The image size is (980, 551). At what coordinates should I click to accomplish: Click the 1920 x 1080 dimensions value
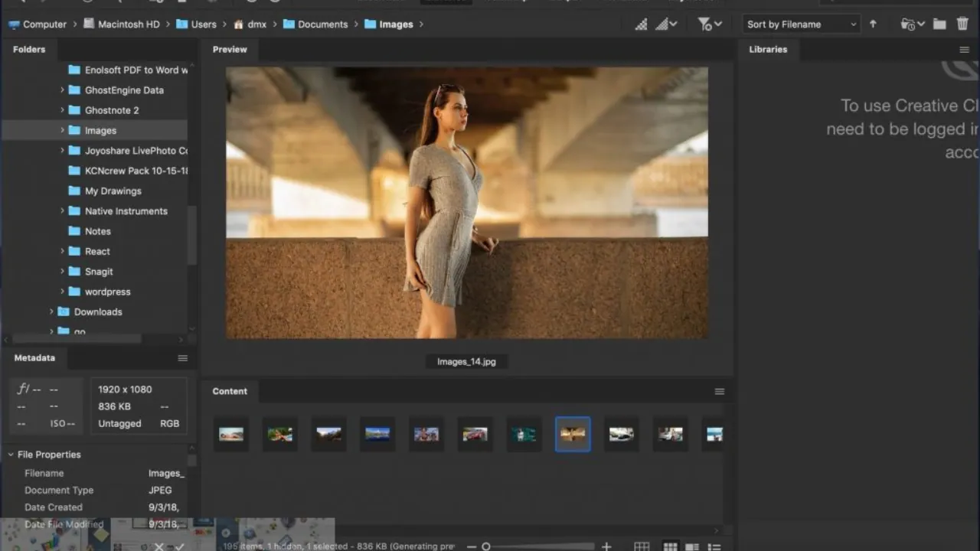coord(125,390)
